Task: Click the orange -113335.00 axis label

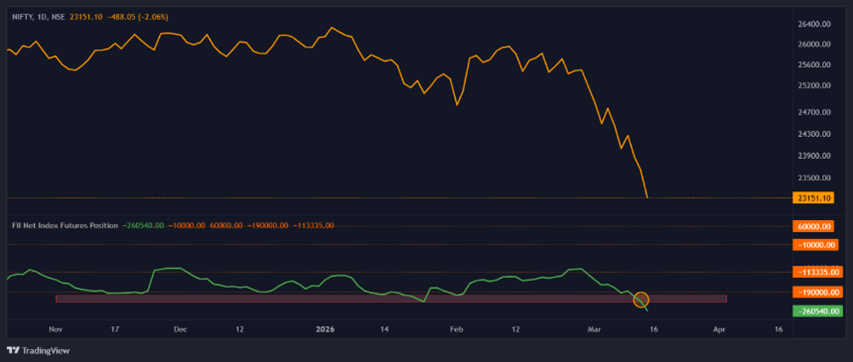Action: click(x=817, y=272)
